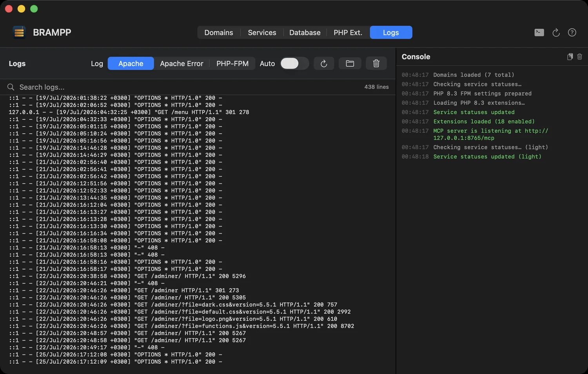Viewport: 588px width, 374px height.
Task: Click the search magnifier icon
Action: click(11, 87)
